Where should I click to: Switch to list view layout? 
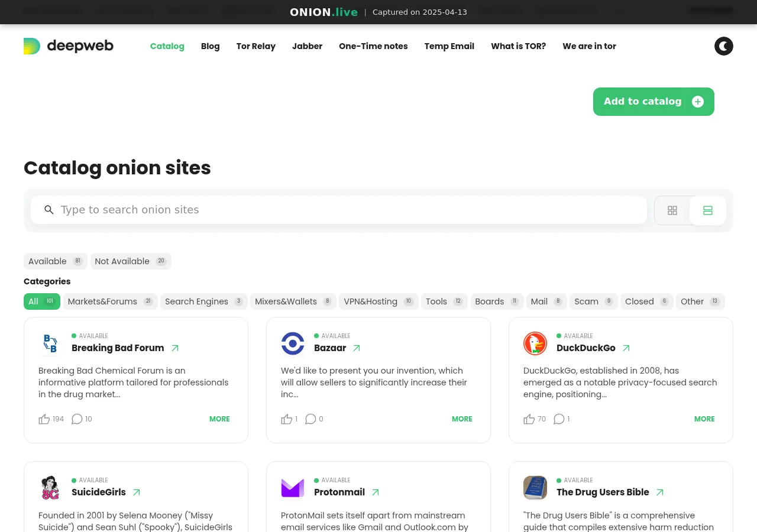[x=708, y=210]
